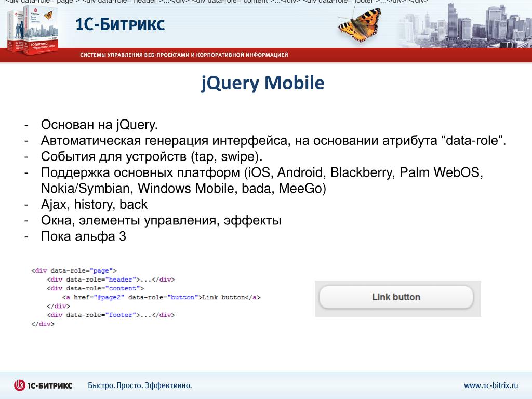Image resolution: width=532 pixels, height=399 pixels.
Task: Click code line div data-role="page"
Action: coord(74,270)
